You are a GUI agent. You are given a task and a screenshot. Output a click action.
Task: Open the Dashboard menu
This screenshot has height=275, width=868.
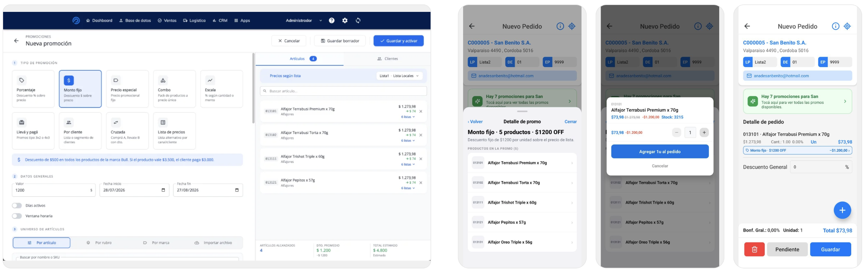tap(99, 21)
